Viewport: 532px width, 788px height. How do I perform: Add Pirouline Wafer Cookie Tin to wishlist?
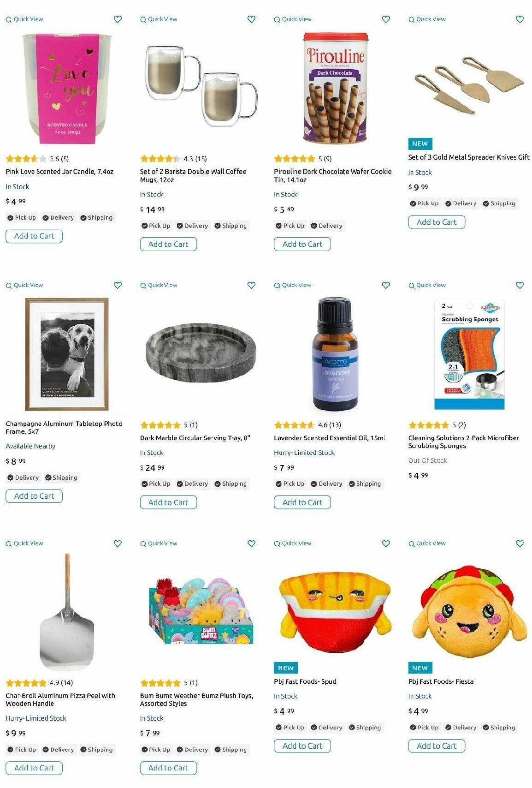(x=386, y=19)
